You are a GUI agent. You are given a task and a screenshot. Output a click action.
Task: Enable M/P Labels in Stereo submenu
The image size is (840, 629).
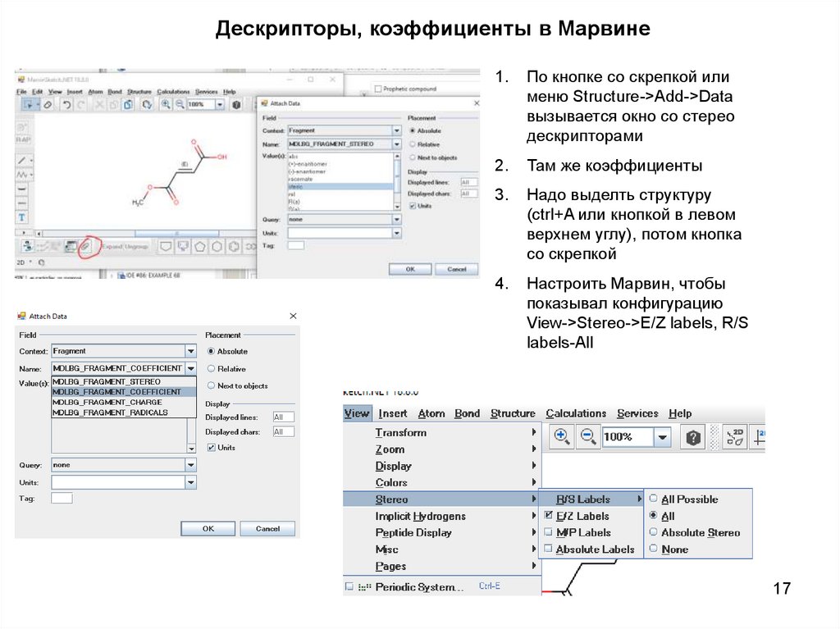548,532
